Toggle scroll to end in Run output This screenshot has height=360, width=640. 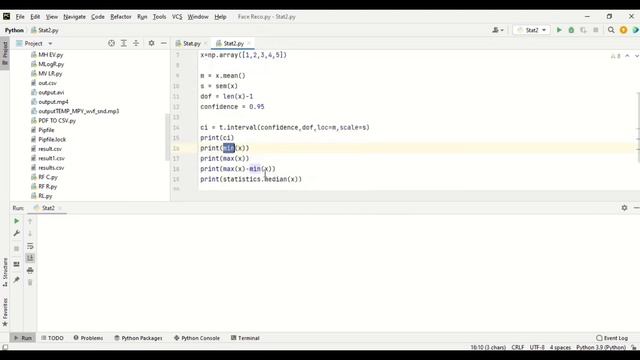(30, 258)
